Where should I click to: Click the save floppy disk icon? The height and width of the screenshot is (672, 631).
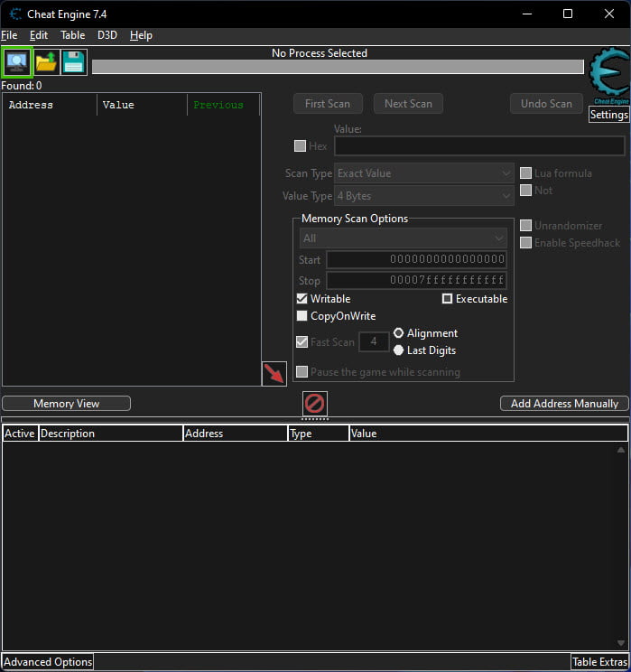74,62
